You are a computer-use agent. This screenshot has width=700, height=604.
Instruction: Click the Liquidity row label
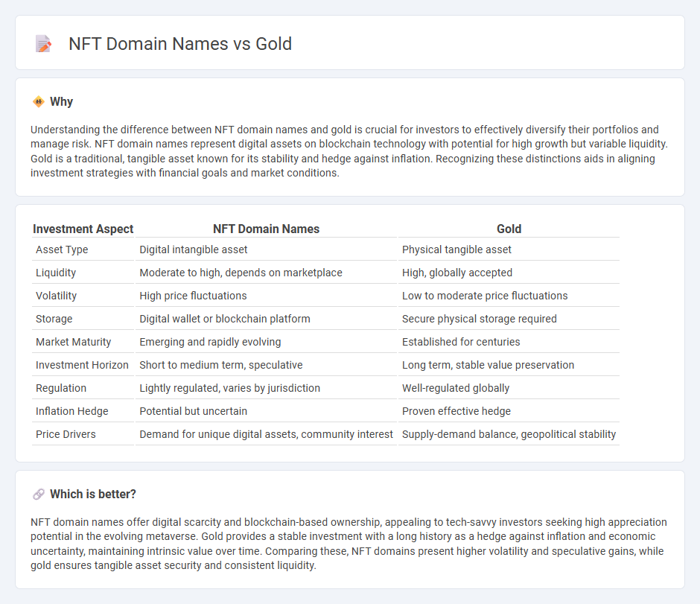click(56, 273)
